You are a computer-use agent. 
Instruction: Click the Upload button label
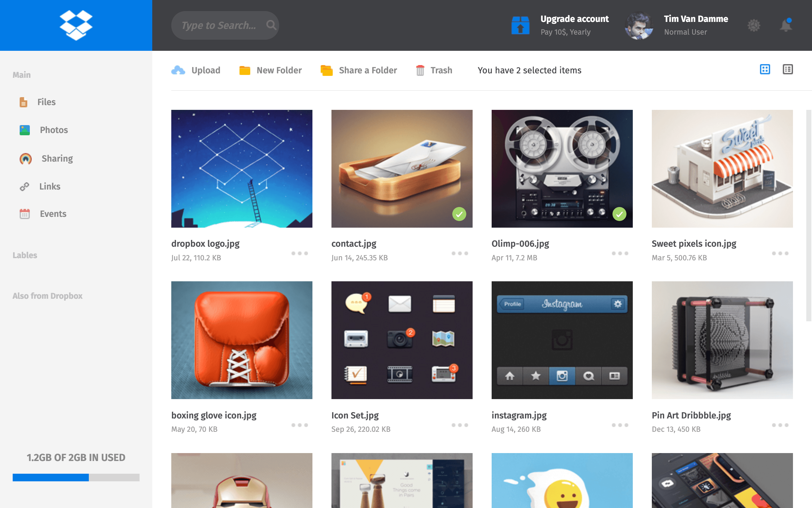(x=206, y=70)
